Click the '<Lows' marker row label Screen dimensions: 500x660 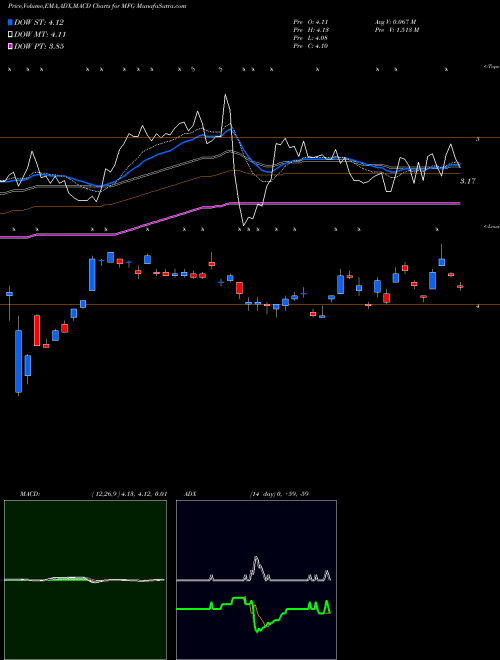point(492,226)
